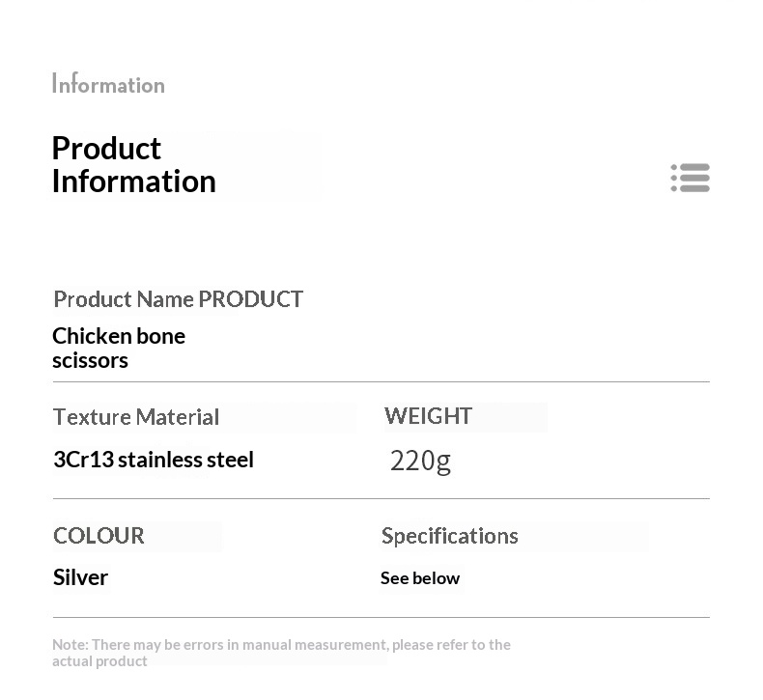763x700 pixels.
Task: Click the divider line under the Silver row
Action: pos(381,617)
